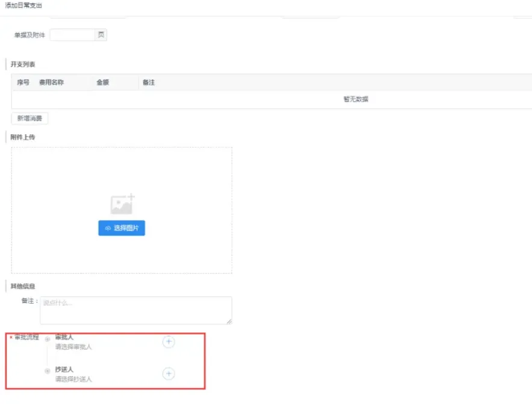Select the 金额 column header
This screenshot has width=532, height=404.
(102, 82)
